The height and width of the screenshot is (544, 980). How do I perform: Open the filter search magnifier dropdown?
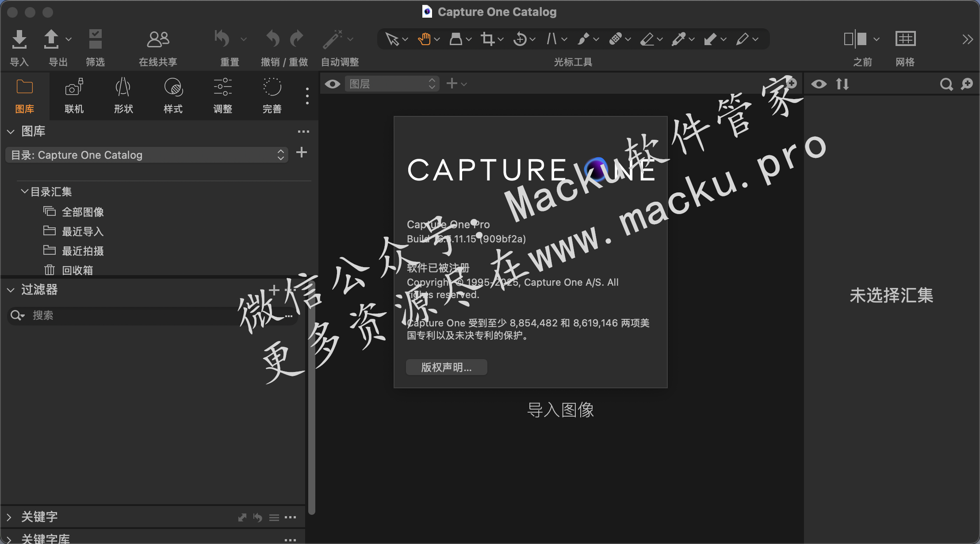(x=18, y=315)
